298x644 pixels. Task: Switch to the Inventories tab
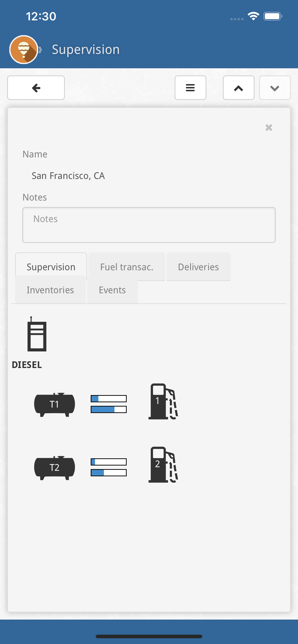(50, 290)
